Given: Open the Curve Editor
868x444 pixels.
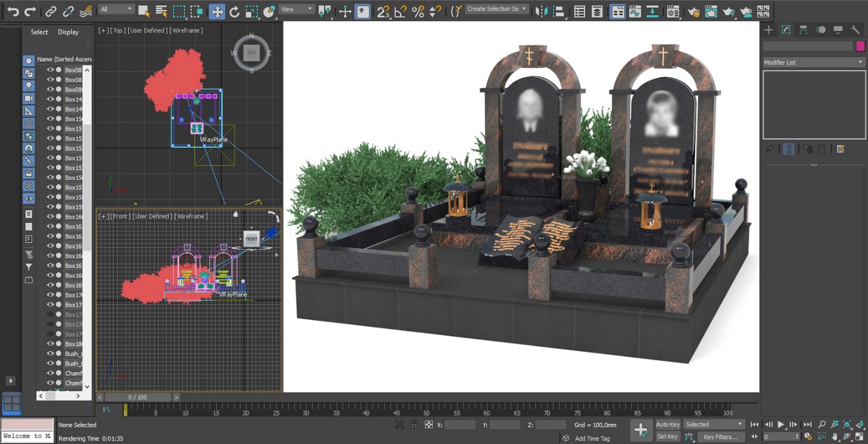Looking at the screenshot, I should (635, 11).
